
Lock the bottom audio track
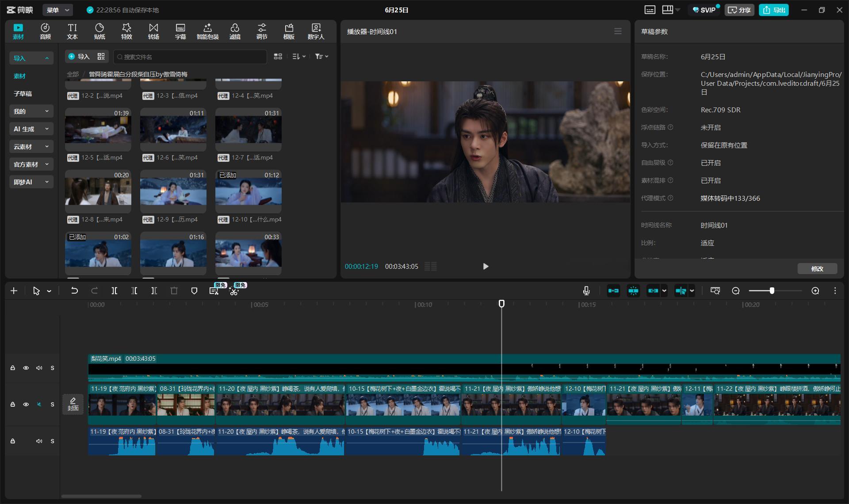[x=13, y=441]
